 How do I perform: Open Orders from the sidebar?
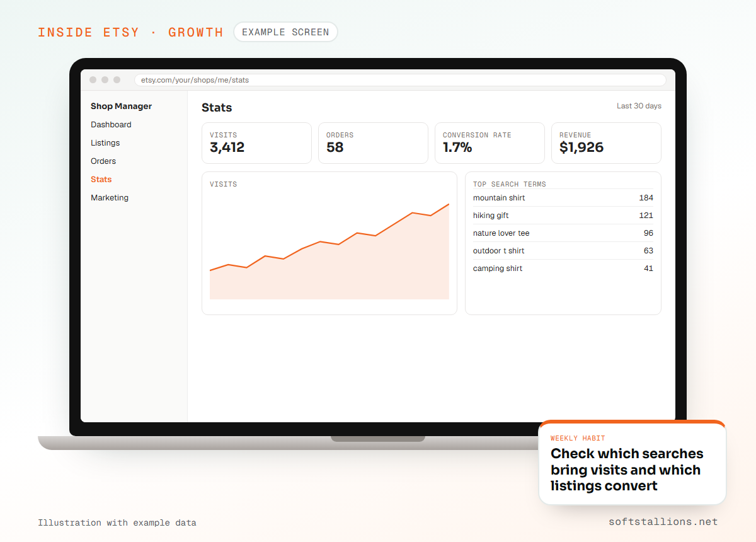[103, 161]
